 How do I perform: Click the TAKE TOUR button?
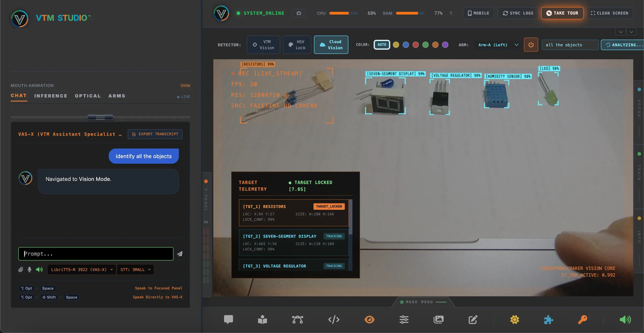tap(562, 13)
